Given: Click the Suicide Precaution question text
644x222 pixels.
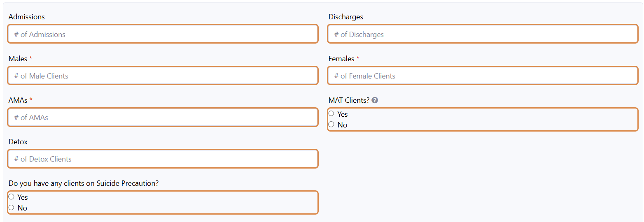Looking at the screenshot, I should (x=83, y=183).
